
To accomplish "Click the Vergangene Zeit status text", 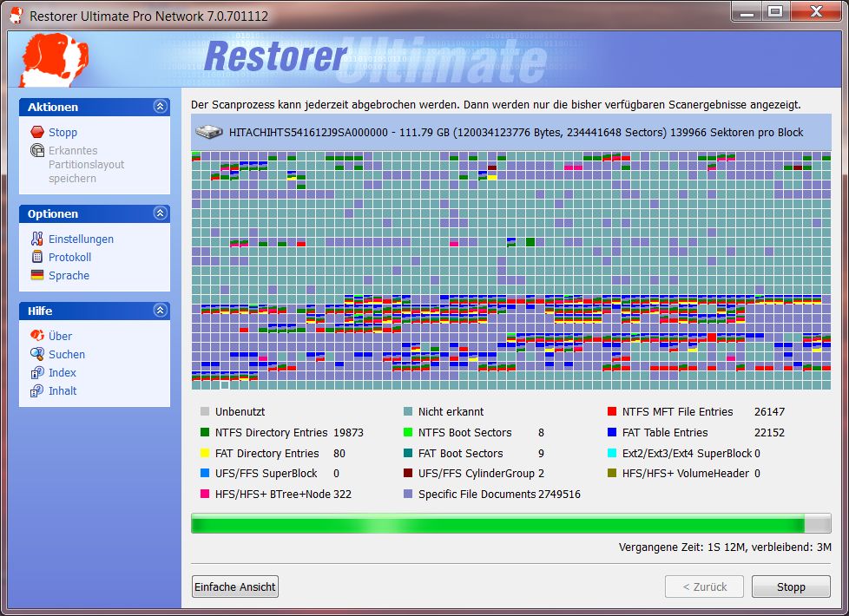I will click(x=725, y=547).
